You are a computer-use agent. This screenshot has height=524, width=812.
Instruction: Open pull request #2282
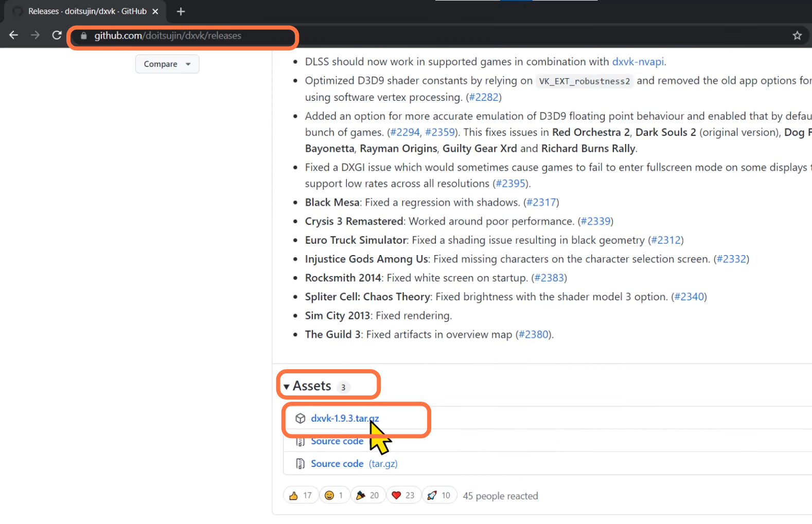point(484,97)
